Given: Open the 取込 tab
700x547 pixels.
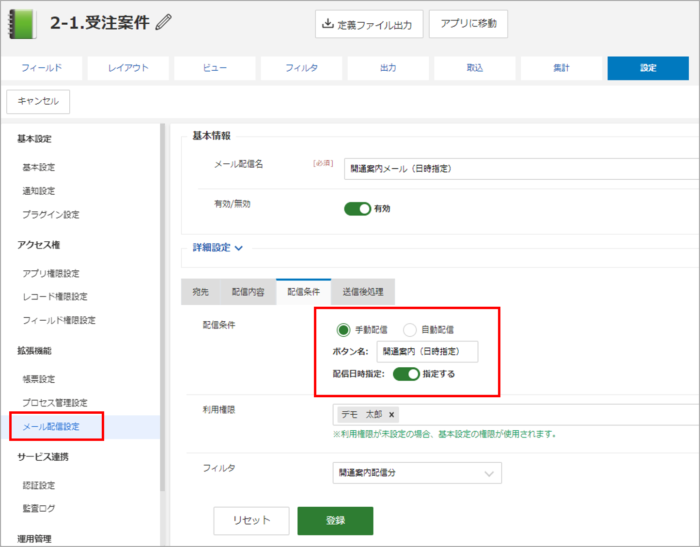Looking at the screenshot, I should click(x=475, y=68).
